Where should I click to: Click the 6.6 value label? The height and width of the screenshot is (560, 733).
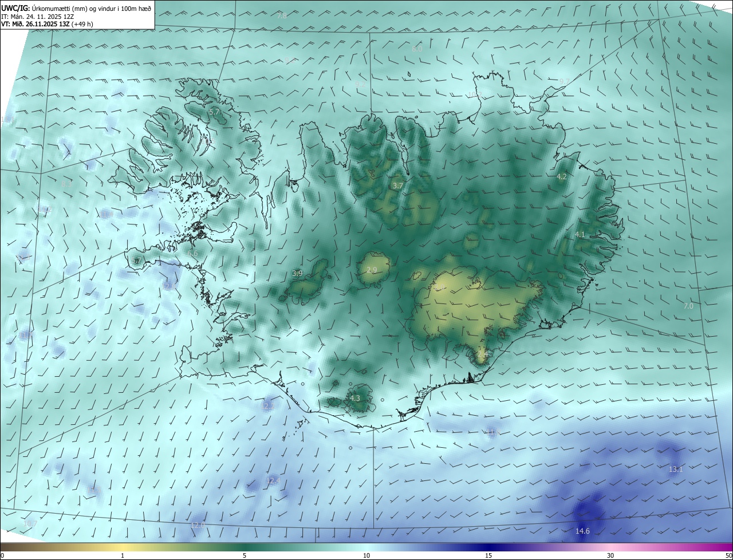click(192, 254)
